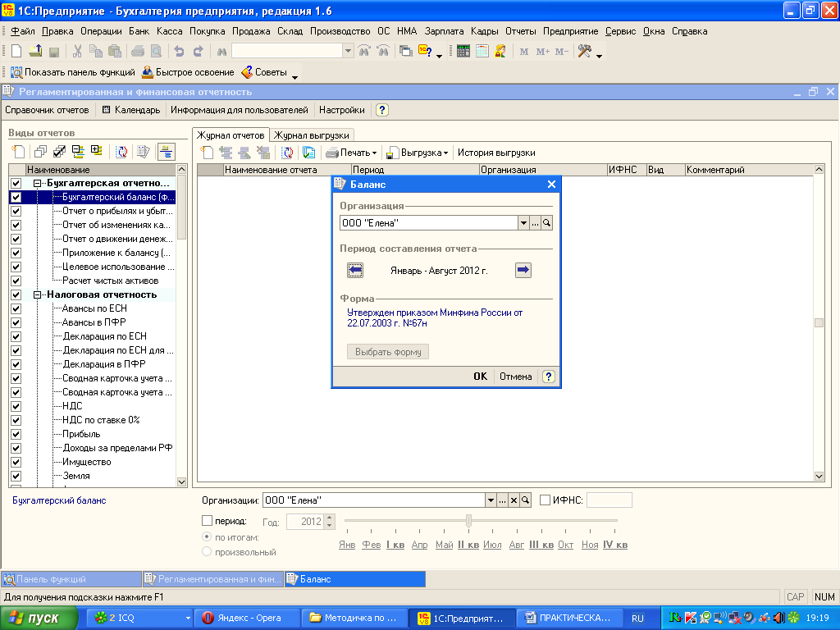This screenshot has height=630, width=840.
Task: Collapse Налоговая отчетность tree group
Action: tap(38, 294)
